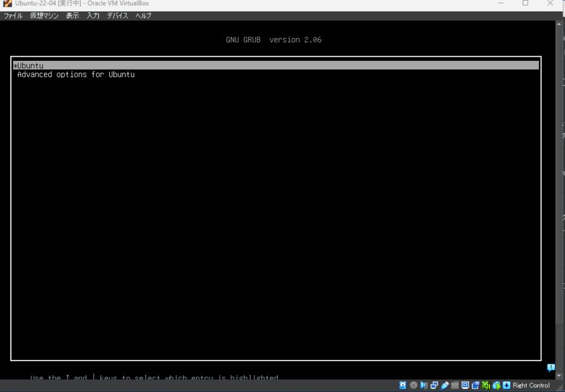Maximize the VirtualBox window
565x392 pixels.
[525, 3]
